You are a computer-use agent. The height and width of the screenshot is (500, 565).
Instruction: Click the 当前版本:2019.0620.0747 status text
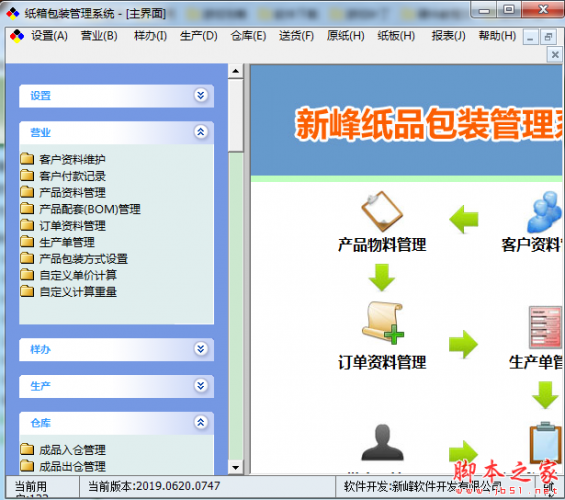154,486
